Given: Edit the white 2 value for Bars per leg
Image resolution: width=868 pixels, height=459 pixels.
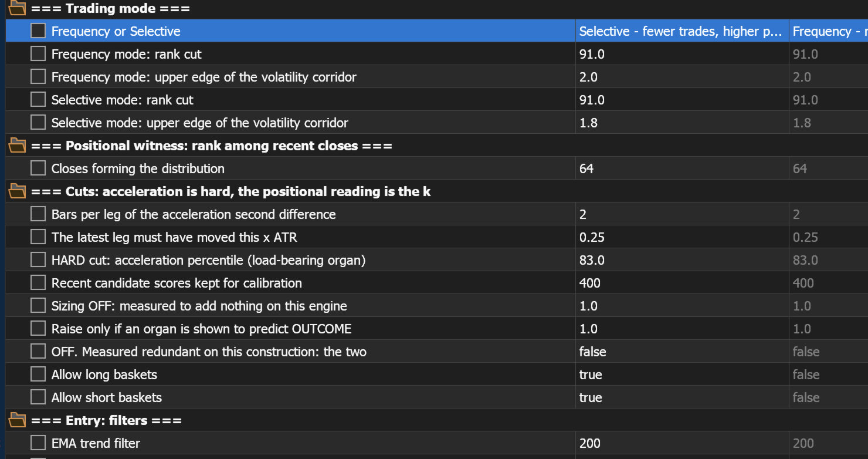Looking at the screenshot, I should [682, 214].
